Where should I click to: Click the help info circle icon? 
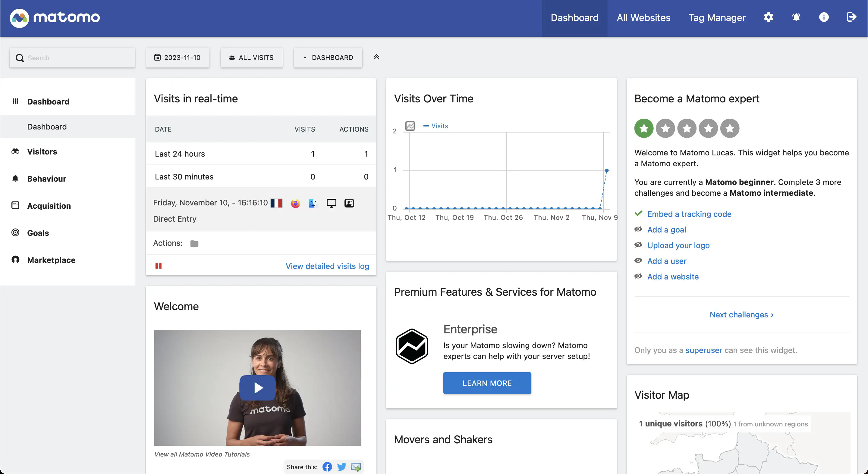pyautogui.click(x=824, y=16)
